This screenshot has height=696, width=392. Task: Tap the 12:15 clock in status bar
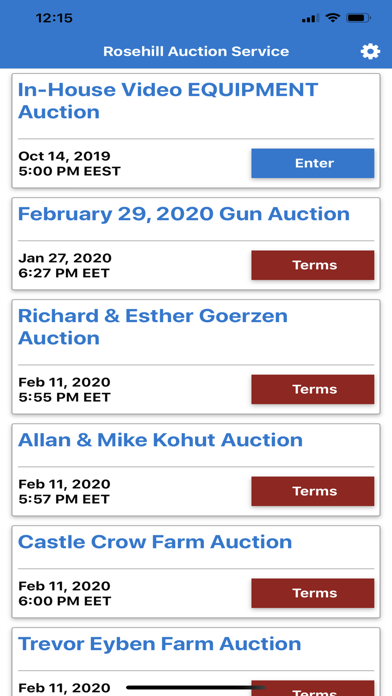tap(54, 18)
